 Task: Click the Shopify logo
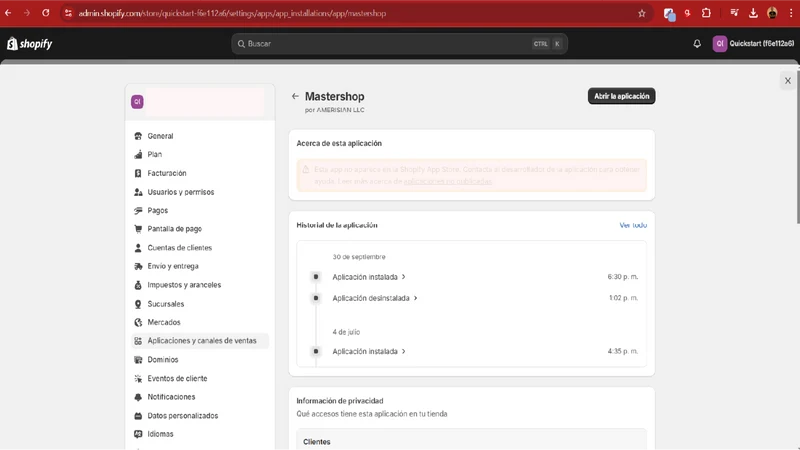pyautogui.click(x=30, y=44)
